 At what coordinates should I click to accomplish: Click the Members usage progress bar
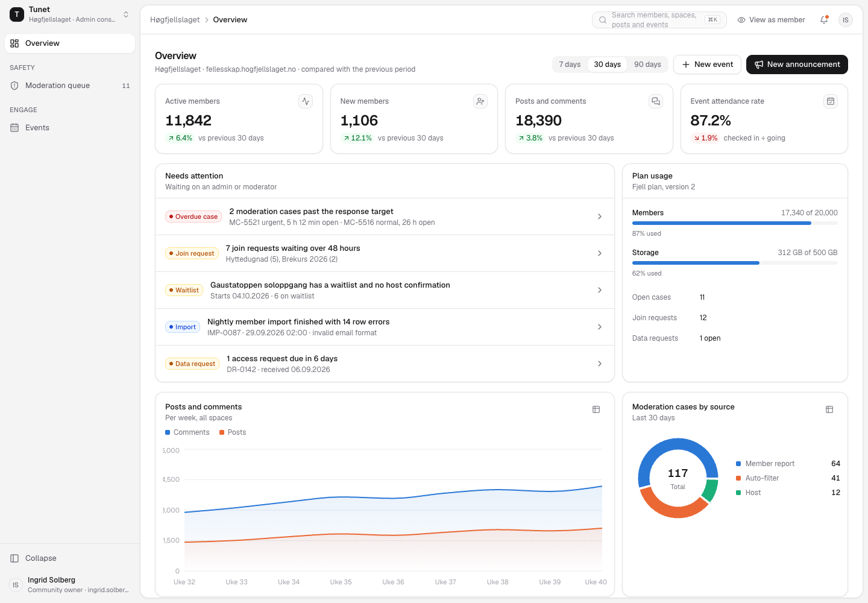[735, 223]
